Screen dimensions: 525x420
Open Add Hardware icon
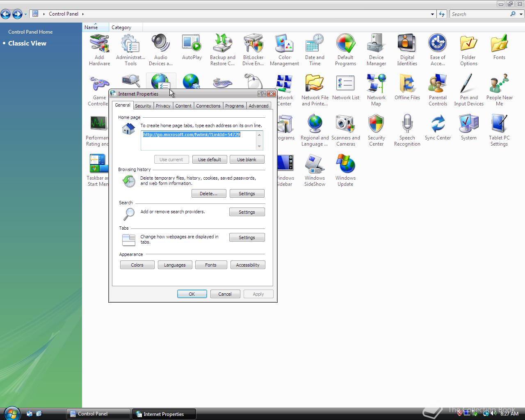(x=99, y=50)
